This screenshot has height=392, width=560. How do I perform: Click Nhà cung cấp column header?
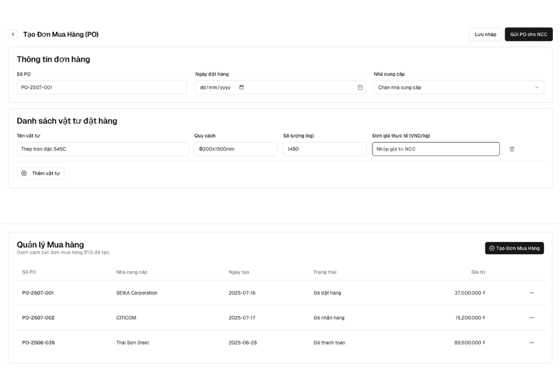pos(132,272)
